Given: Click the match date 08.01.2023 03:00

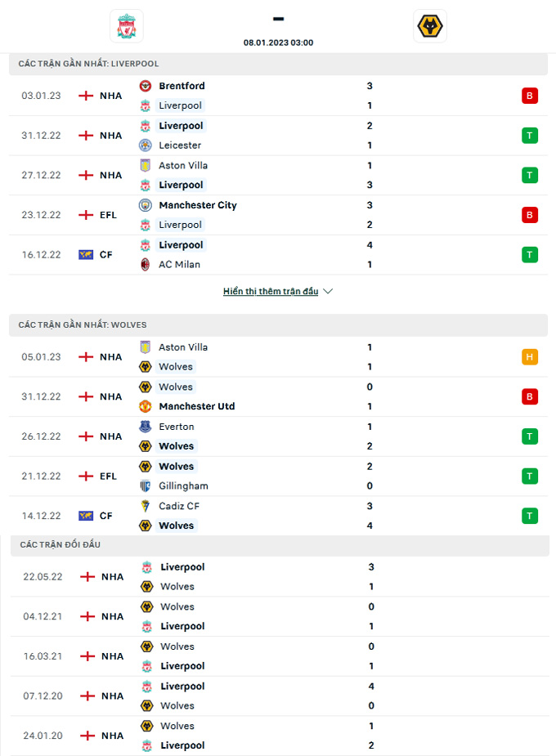Looking at the screenshot, I should (278, 42).
